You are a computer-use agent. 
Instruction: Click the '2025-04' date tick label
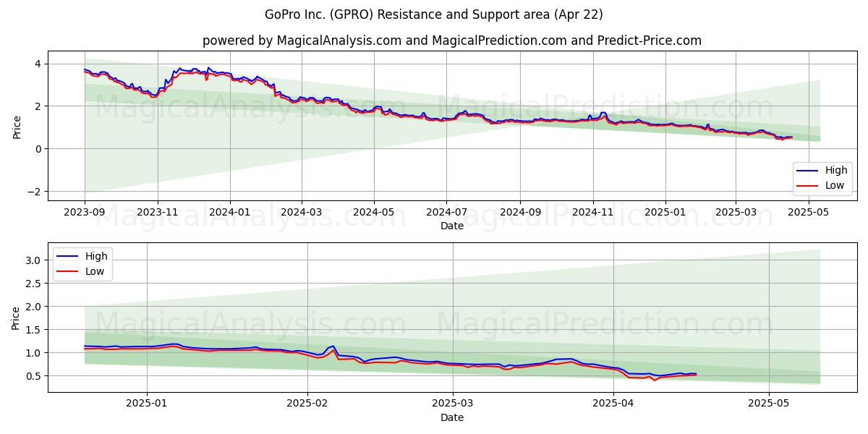(x=613, y=404)
